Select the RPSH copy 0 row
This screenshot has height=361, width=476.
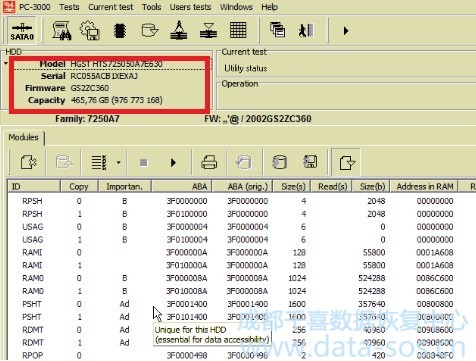242,201
